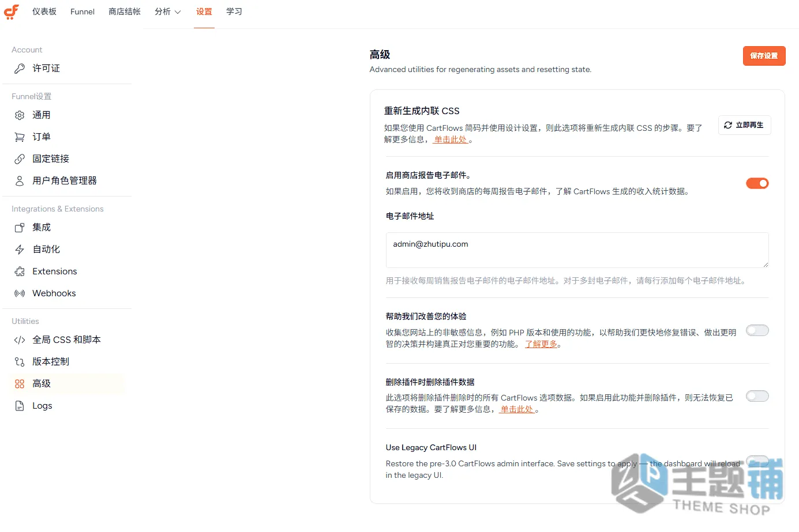Screen dimensions: 799x532
Task: Click the integration icon beside 集成
Action: (x=20, y=228)
